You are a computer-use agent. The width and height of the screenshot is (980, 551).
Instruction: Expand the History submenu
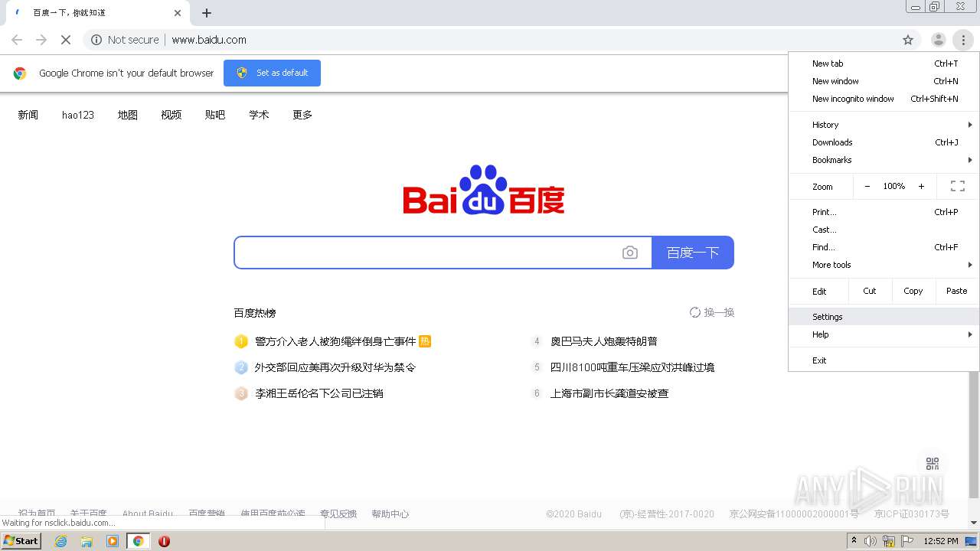884,125
